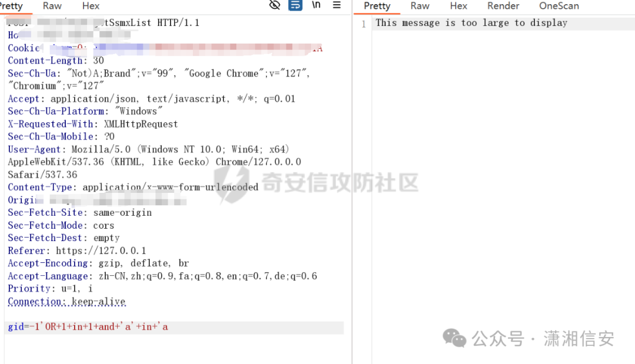635x364 pixels.
Task: Click the Referer: https://127.0.0.1 header
Action: pos(77,251)
